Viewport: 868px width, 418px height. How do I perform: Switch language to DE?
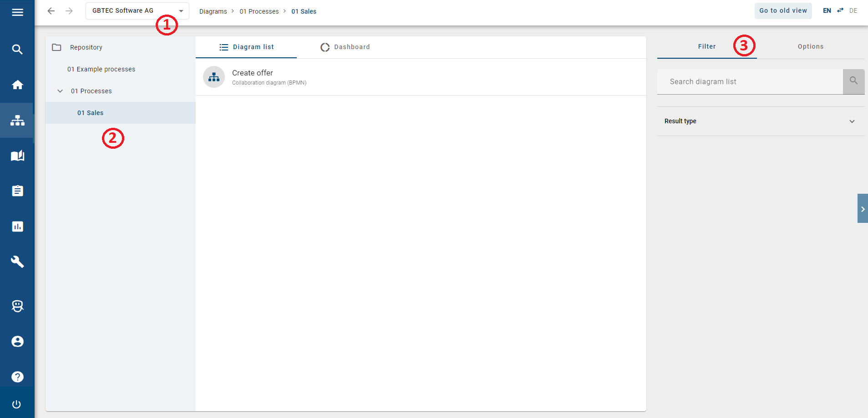[x=854, y=10]
